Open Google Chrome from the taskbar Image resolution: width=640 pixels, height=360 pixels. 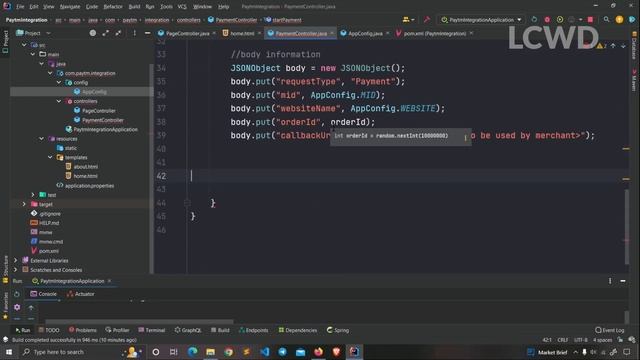(229, 352)
